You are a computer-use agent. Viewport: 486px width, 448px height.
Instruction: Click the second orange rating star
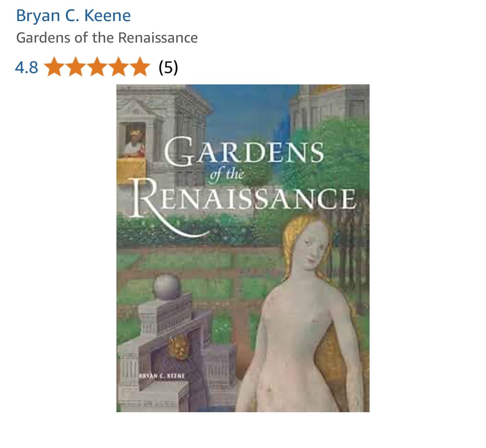[x=76, y=67]
